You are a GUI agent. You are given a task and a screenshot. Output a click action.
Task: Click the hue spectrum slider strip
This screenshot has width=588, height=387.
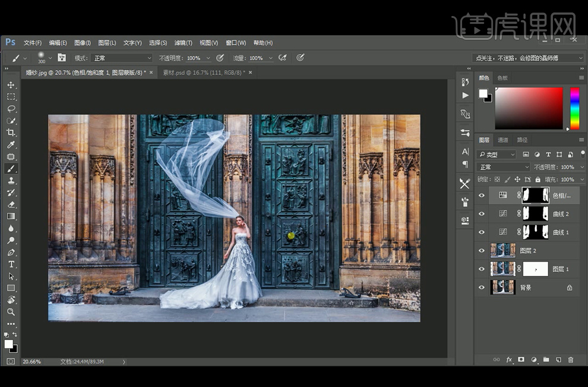coord(574,108)
